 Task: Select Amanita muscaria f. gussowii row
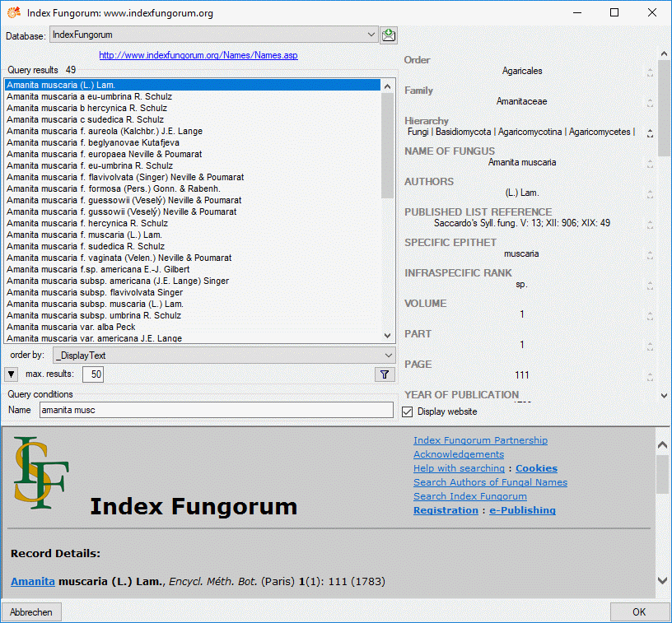coord(193,212)
